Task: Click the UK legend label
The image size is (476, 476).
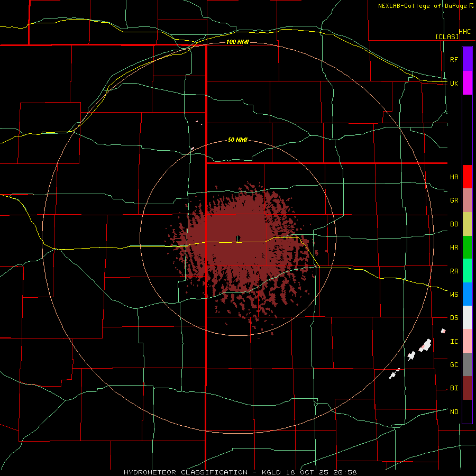Action: click(454, 83)
